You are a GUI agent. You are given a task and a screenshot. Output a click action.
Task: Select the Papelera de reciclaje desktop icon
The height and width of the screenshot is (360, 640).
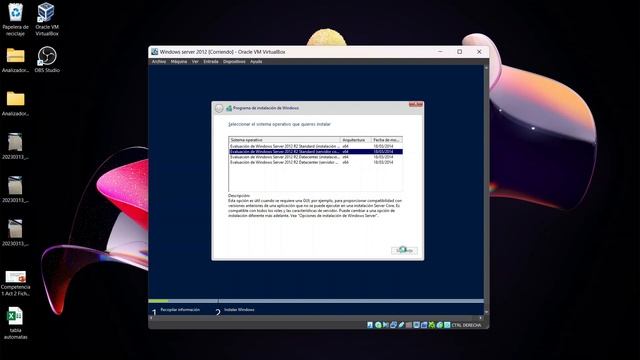(x=16, y=19)
